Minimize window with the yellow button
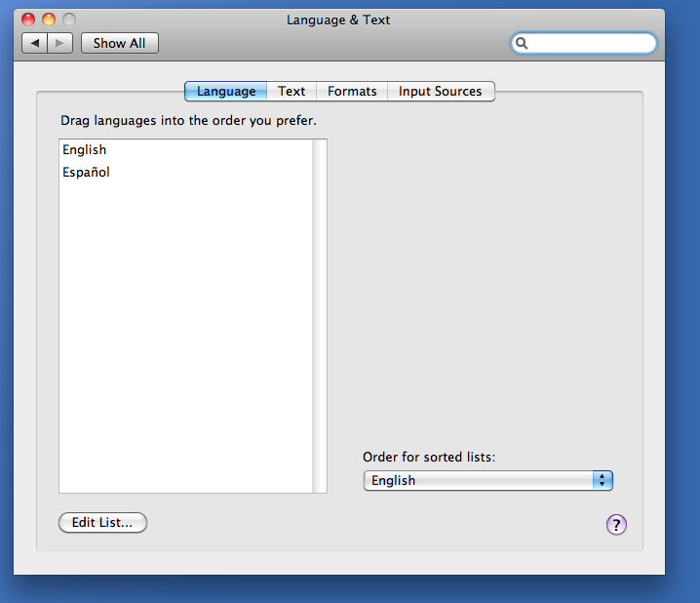Viewport: 700px width, 603px height. 48,20
